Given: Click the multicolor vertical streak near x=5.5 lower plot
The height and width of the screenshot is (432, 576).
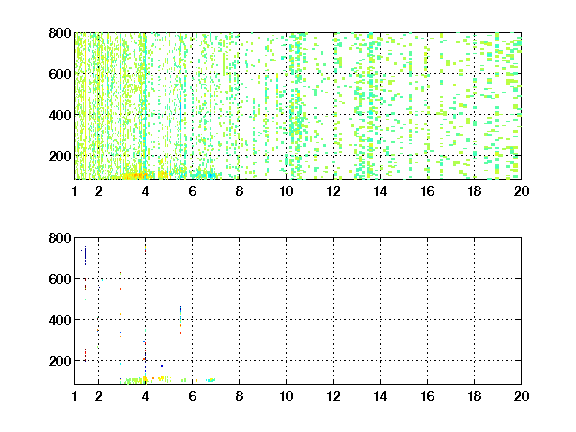Looking at the screenshot, I should coord(180,320).
